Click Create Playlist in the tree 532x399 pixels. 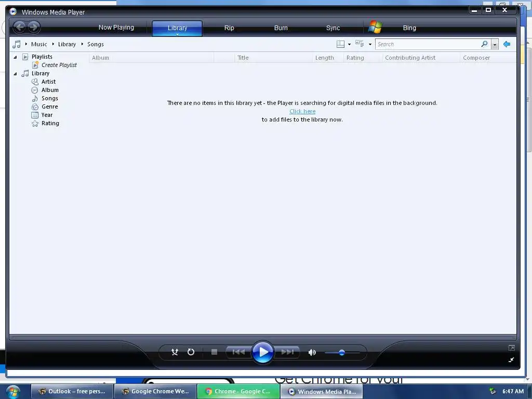click(x=59, y=65)
